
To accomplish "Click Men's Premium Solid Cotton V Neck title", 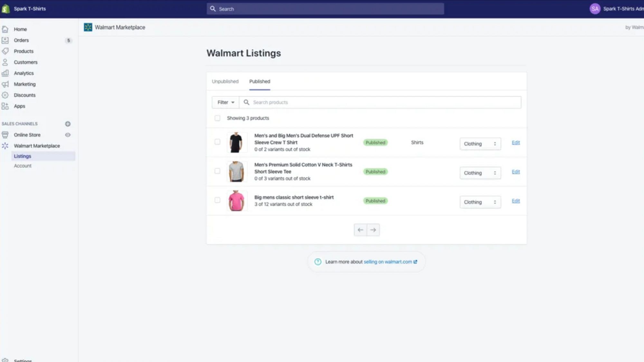I will click(303, 168).
